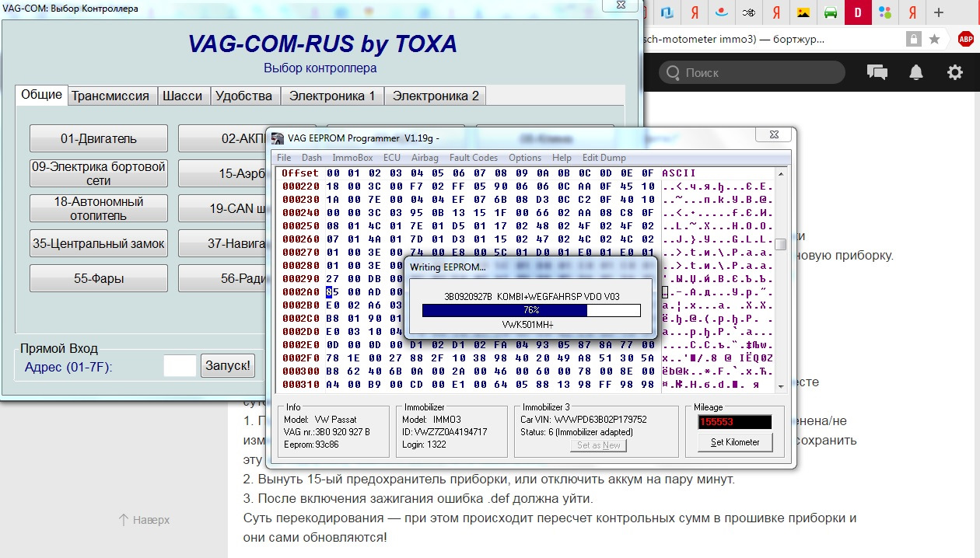Click 18-Автономный отопитель button
The width and height of the screenshot is (980, 558).
click(x=99, y=208)
